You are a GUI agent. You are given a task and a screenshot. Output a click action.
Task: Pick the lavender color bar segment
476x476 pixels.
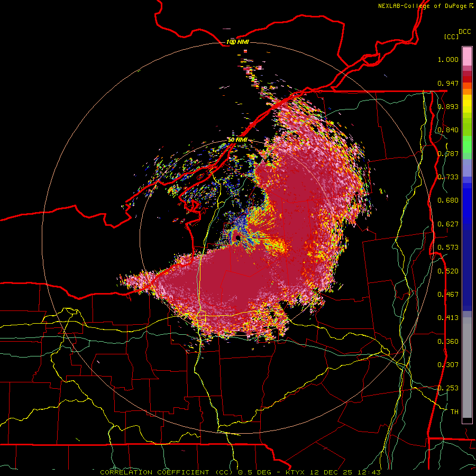pyautogui.click(x=467, y=168)
